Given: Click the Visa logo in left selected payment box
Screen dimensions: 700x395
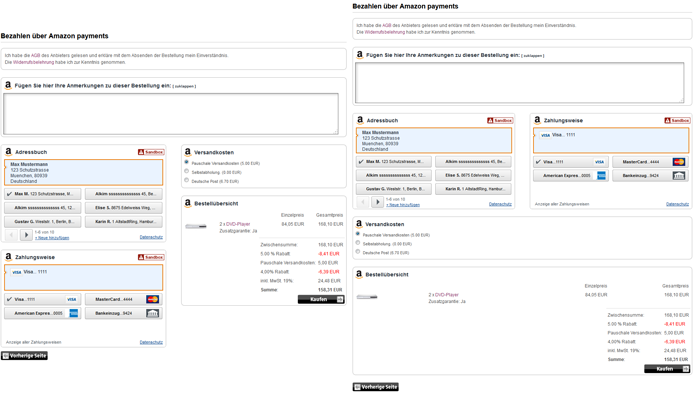Looking at the screenshot, I should coord(17,272).
